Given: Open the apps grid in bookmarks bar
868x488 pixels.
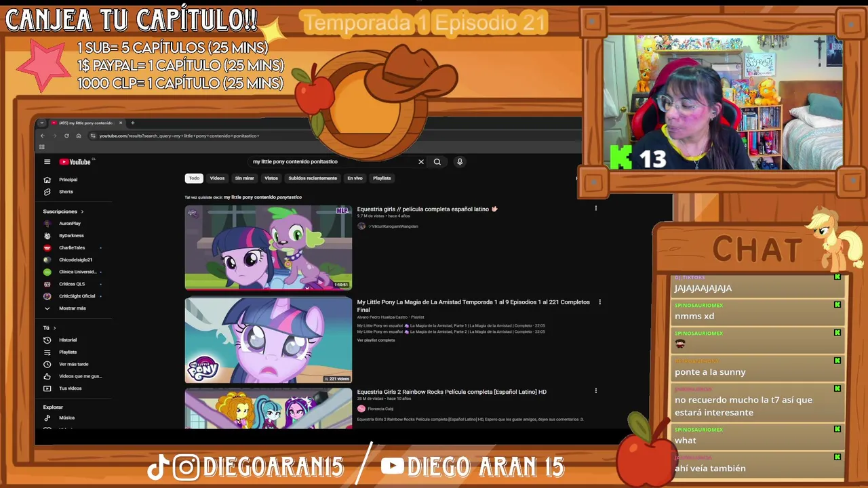Looking at the screenshot, I should [42, 146].
